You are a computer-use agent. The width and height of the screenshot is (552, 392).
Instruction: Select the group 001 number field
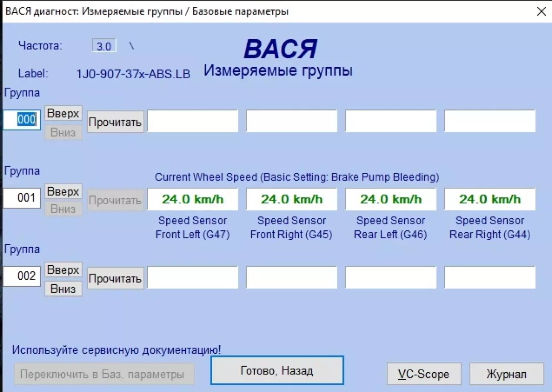point(21,198)
